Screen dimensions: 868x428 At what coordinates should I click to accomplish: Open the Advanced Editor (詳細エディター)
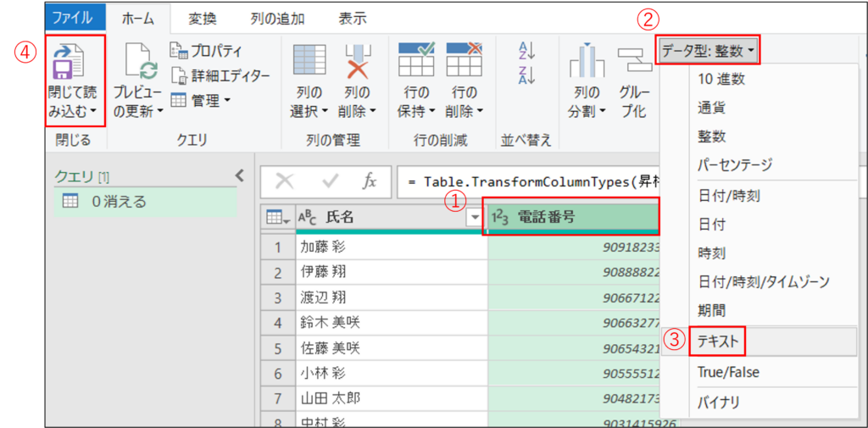pos(220,76)
